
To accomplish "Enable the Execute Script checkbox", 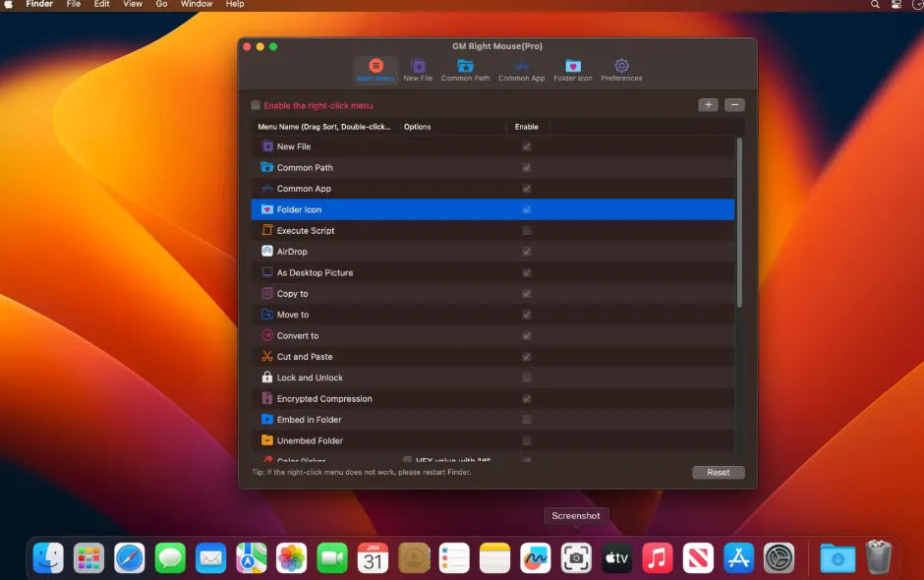I will tap(526, 230).
